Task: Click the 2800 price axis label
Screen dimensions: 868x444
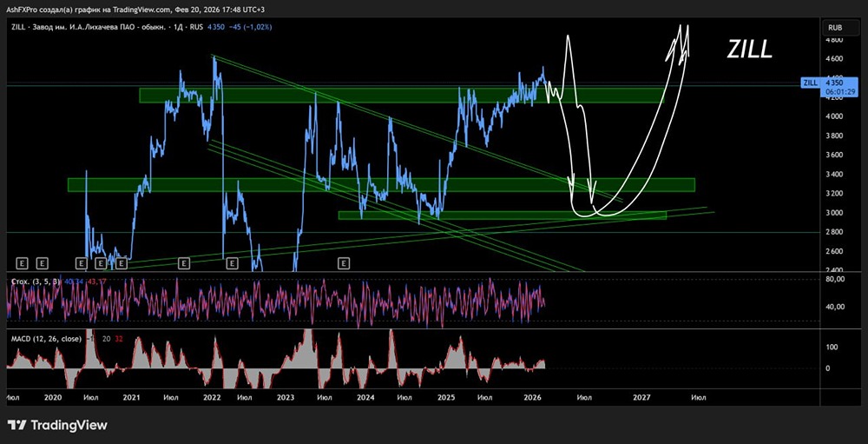Action: click(834, 232)
